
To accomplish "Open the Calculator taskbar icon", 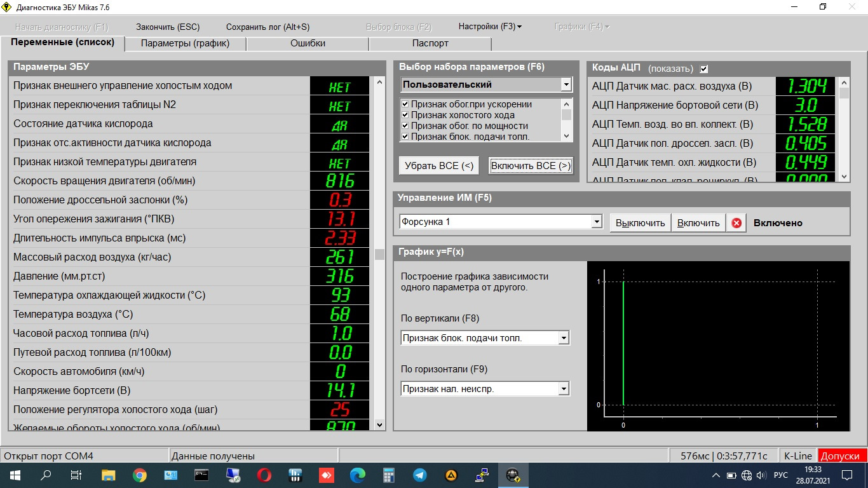I will pos(389,475).
